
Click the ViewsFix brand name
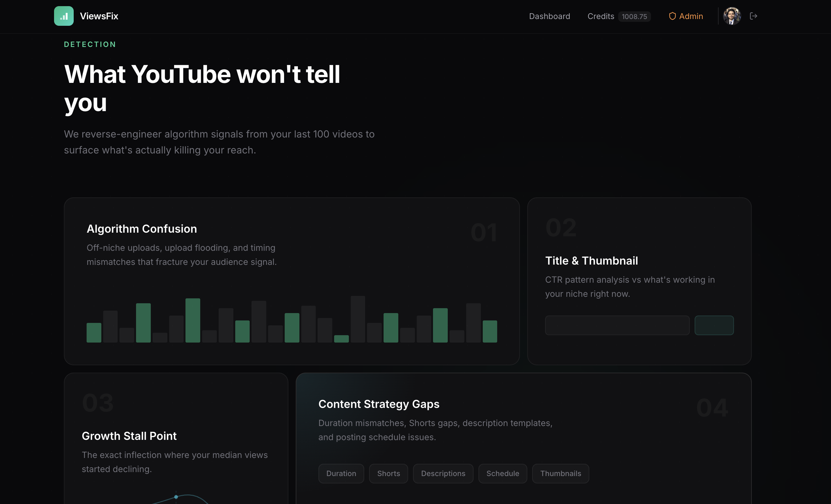click(x=99, y=16)
